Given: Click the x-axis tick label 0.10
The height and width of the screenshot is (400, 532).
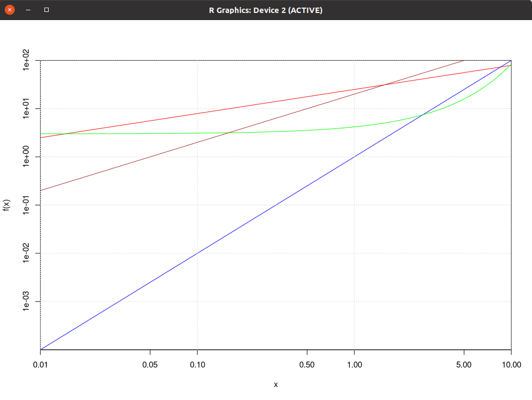Looking at the screenshot, I should [x=198, y=365].
